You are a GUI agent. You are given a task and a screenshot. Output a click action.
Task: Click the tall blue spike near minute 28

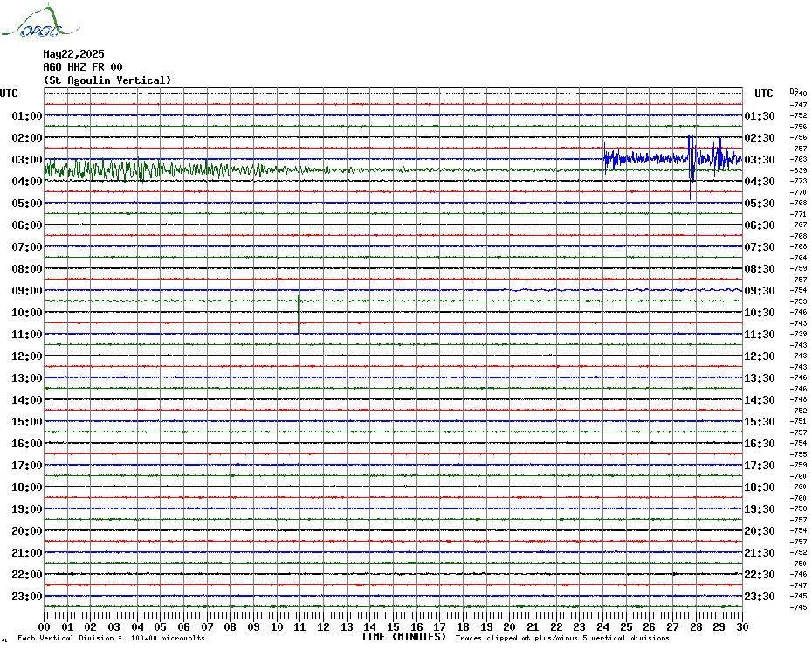tap(691, 166)
